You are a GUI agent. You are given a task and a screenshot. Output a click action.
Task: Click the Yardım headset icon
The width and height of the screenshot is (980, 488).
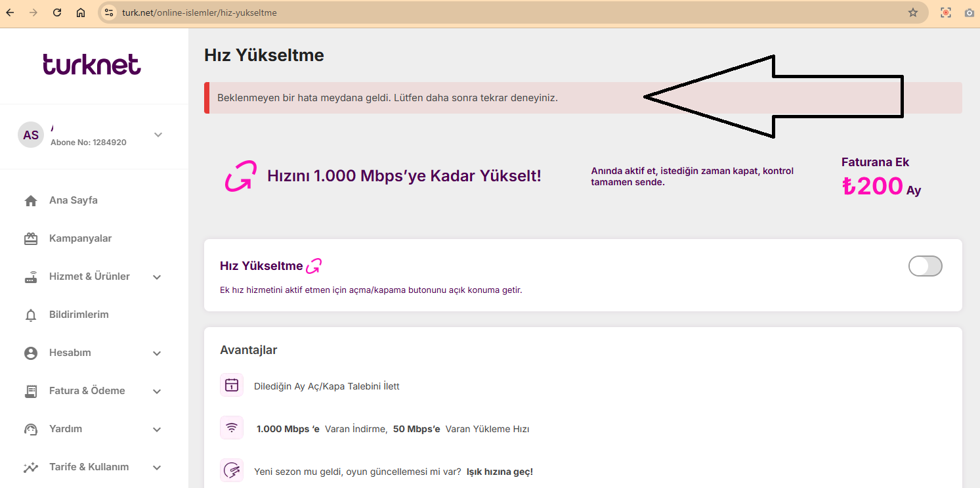pyautogui.click(x=31, y=430)
